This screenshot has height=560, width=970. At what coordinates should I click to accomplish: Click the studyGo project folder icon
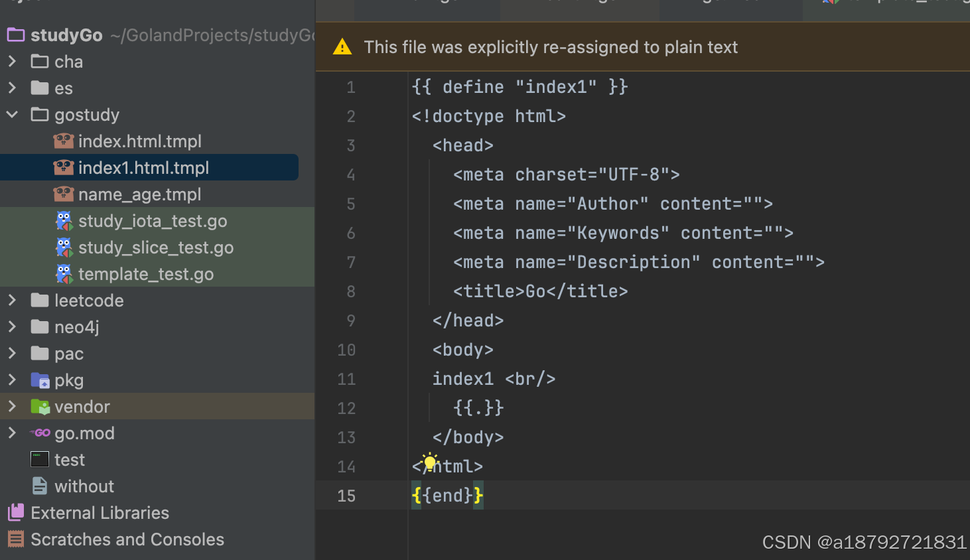16,35
